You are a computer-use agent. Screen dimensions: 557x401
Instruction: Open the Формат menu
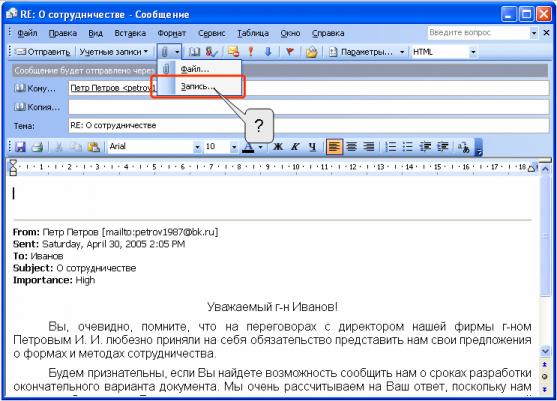[172, 33]
